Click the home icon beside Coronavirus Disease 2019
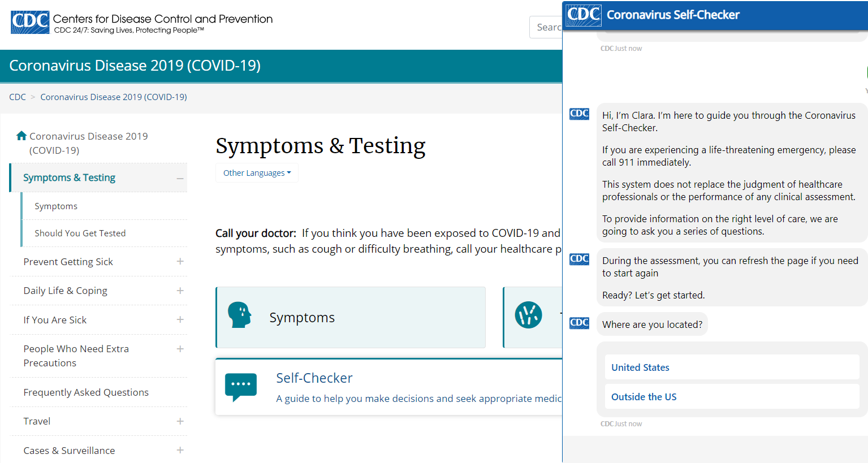The width and height of the screenshot is (868, 463). pyautogui.click(x=21, y=136)
